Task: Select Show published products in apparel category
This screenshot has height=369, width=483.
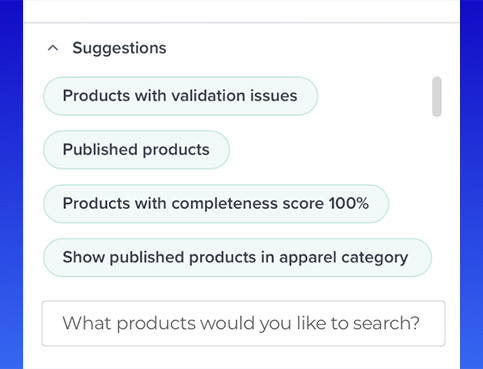Action: tap(237, 257)
